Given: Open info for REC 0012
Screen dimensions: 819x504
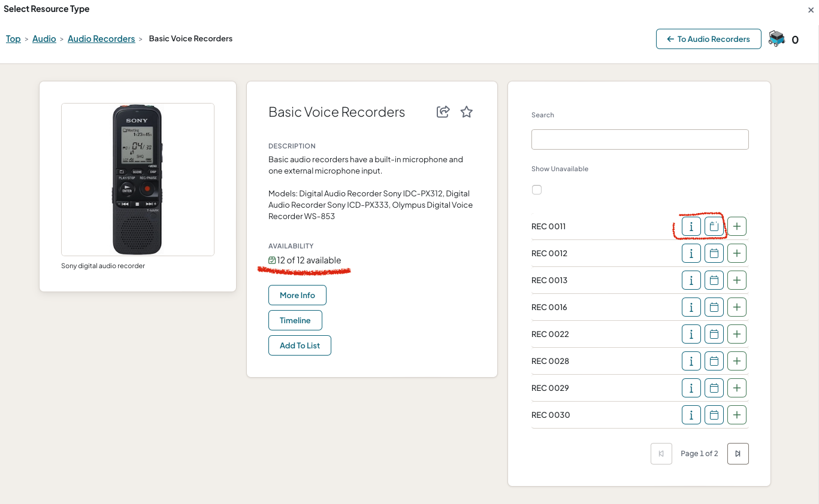Looking at the screenshot, I should click(x=691, y=253).
